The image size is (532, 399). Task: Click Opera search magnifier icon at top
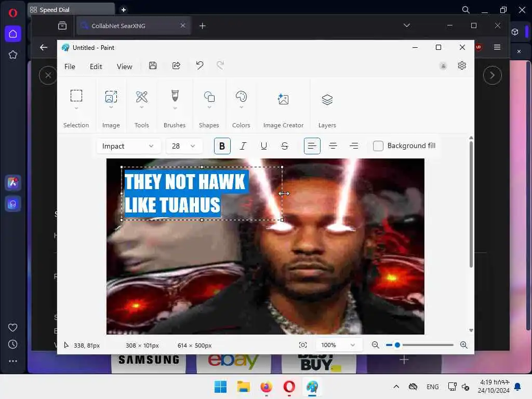coord(466,10)
